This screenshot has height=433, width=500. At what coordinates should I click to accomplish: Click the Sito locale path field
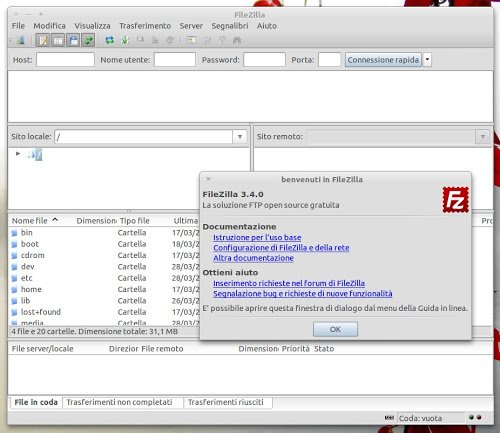[144, 137]
